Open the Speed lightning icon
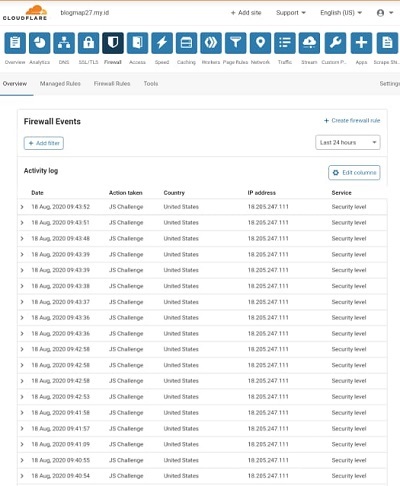Viewport: 400px width, 486px height. [x=162, y=43]
